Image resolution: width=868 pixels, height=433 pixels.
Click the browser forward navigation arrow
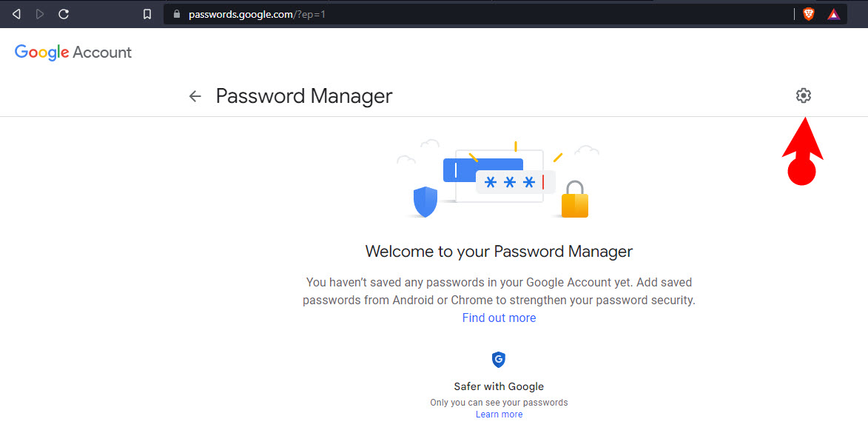point(40,14)
